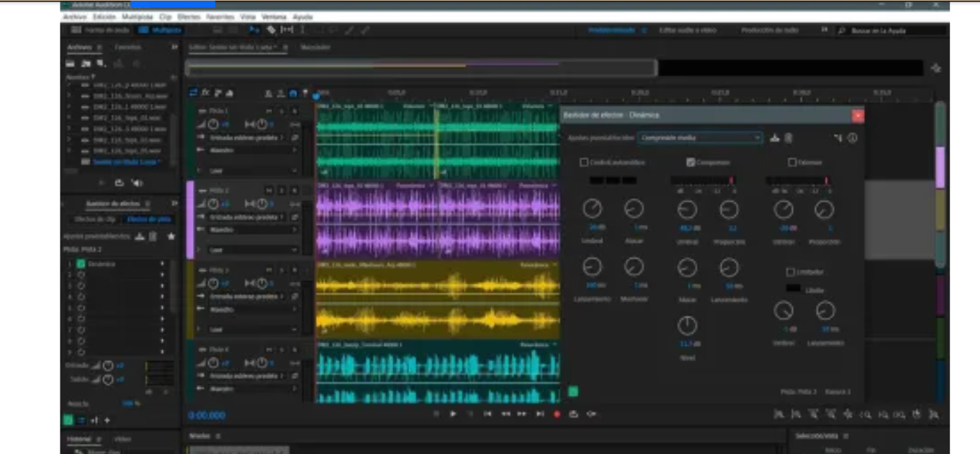Toggle green power button in Dinámica window
Image resolution: width=980 pixels, height=454 pixels.
pyautogui.click(x=573, y=391)
